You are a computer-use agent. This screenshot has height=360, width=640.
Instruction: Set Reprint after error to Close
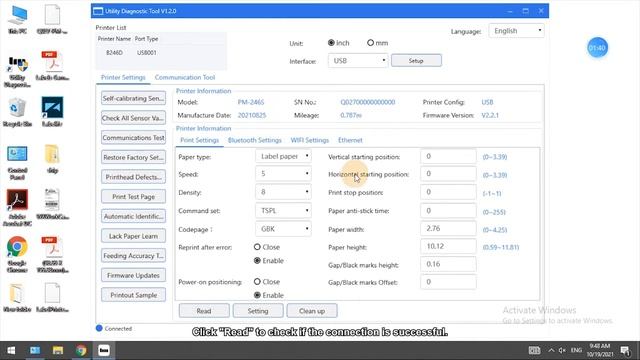[257, 247]
